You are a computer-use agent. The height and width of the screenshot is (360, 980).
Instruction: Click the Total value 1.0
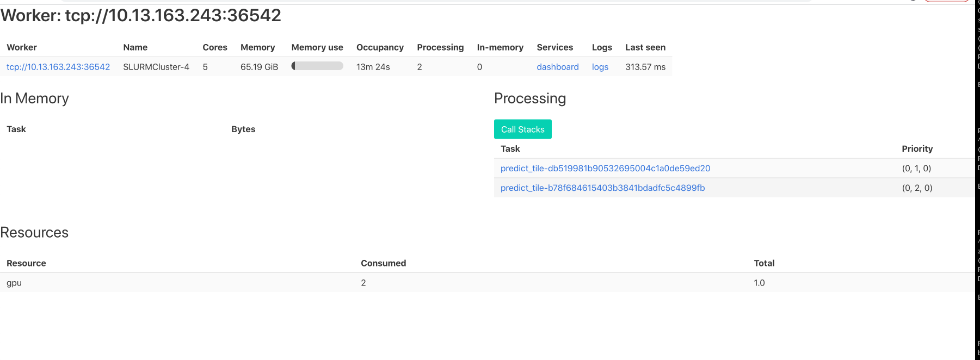point(760,283)
